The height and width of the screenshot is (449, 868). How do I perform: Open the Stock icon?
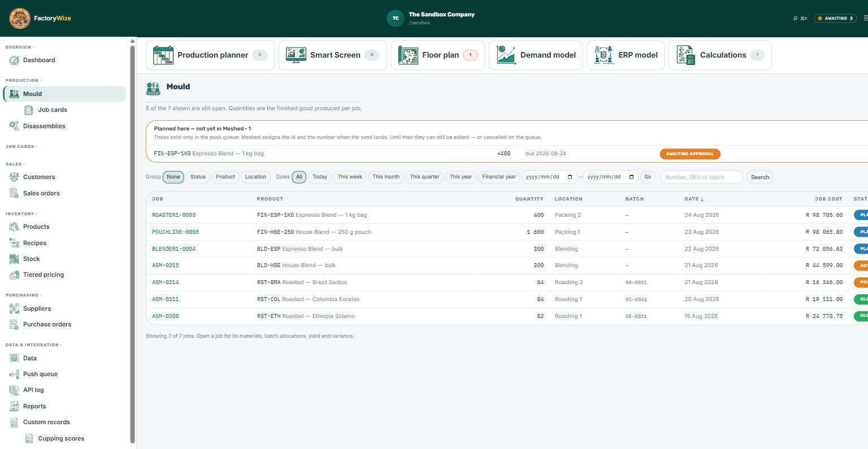(x=14, y=259)
